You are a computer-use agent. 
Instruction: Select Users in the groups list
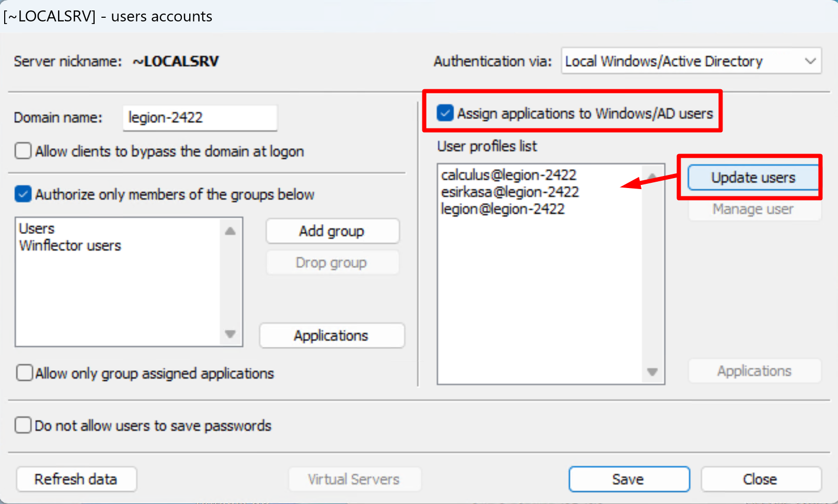pos(37,229)
